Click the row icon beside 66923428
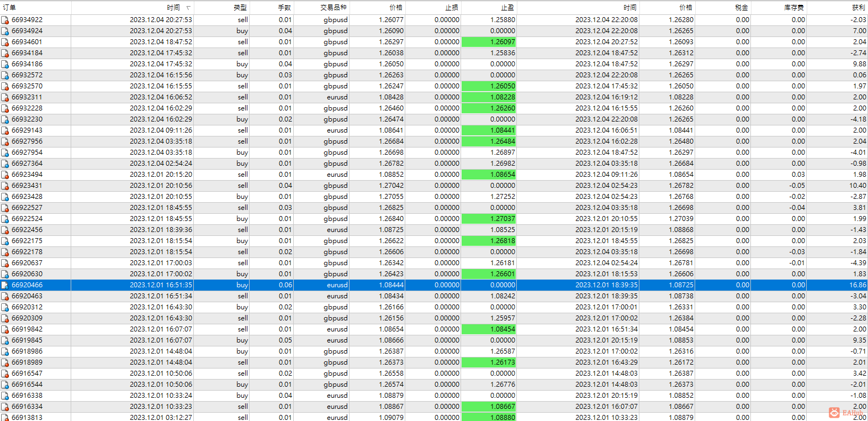Screen dimensions: 868x421 click(5, 197)
